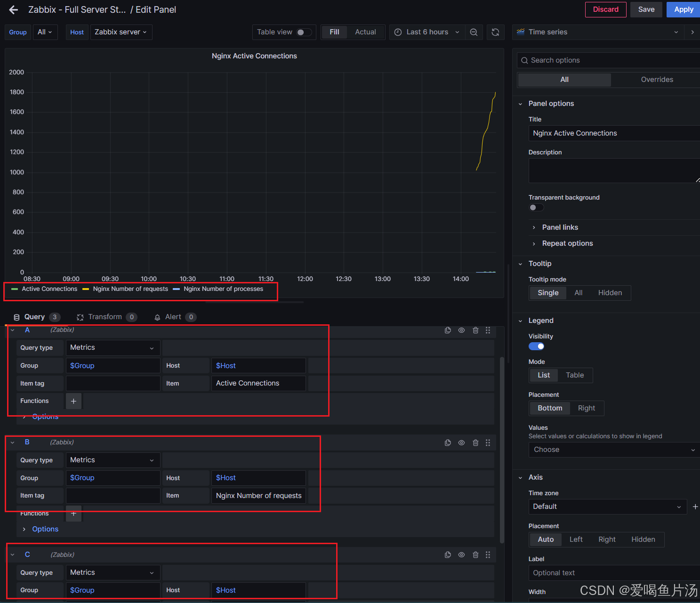Collapse query B row
The width and height of the screenshot is (700, 603).
[x=13, y=442]
